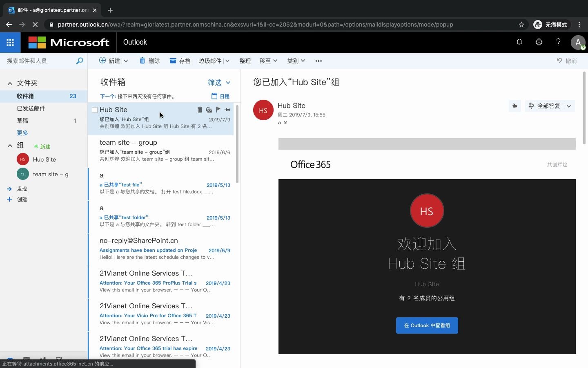Open the a 已共享 test file message

coord(161,184)
